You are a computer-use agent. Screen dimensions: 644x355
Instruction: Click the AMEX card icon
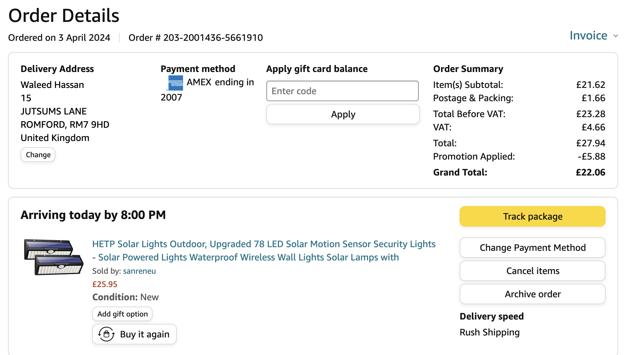(175, 83)
